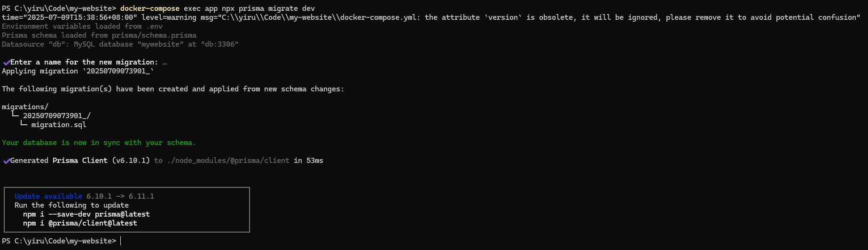Click the yellow docker-compose command word

[150, 8]
